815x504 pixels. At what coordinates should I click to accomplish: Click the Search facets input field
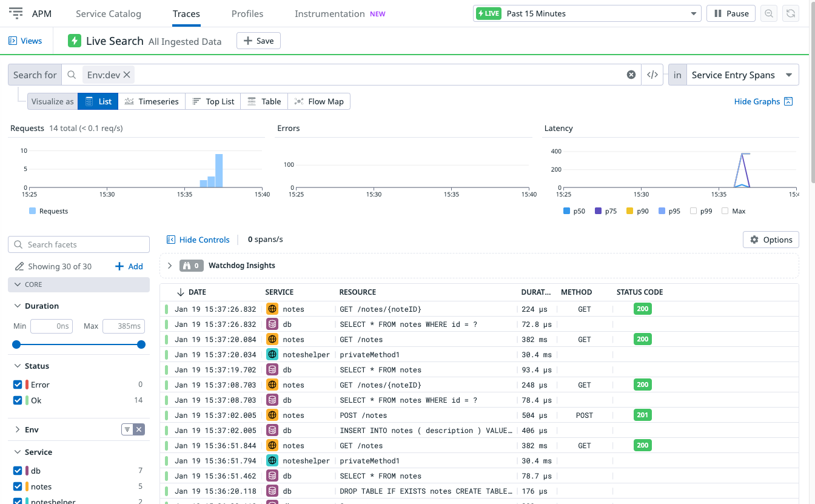(x=79, y=244)
